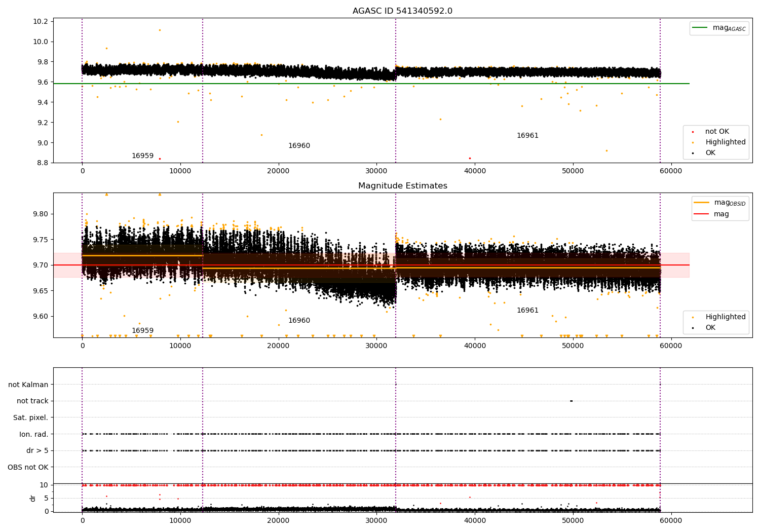Click obsid label 16959 in Magnitude Estimates plot

[x=142, y=331]
